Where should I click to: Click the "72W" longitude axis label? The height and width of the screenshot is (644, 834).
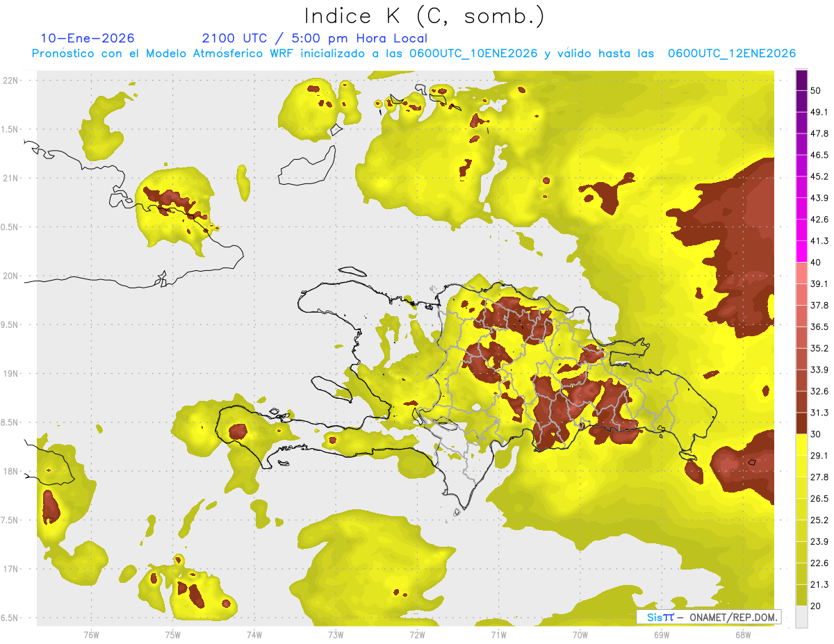(x=418, y=635)
